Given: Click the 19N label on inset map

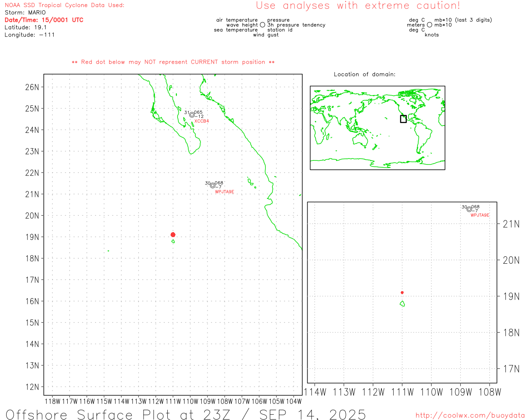Looking at the screenshot, I should pos(511,296).
